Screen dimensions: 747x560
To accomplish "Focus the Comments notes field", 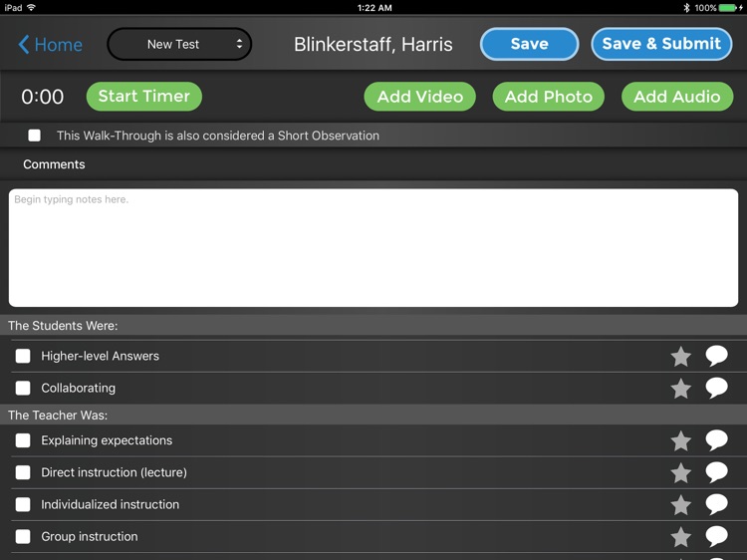I will 373,248.
